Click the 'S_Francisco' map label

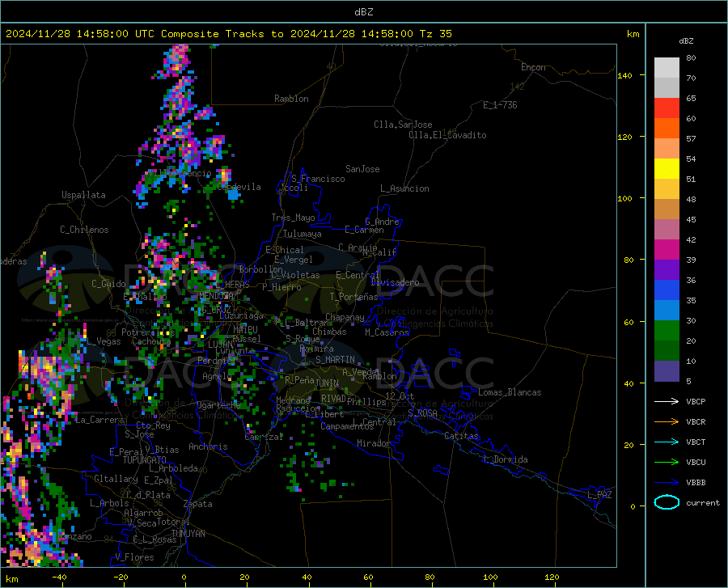318,179
